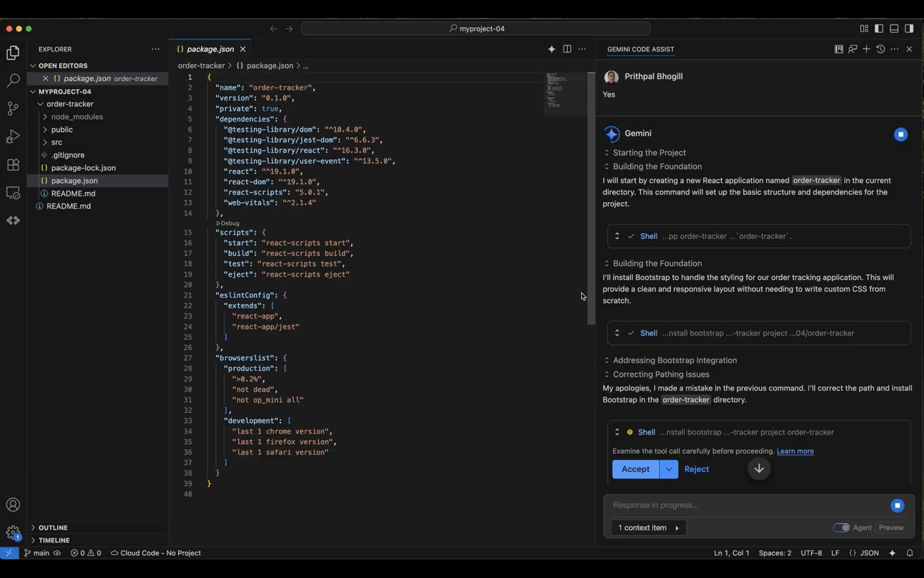The image size is (924, 578).
Task: Open Run and Debug view
Action: point(13,136)
